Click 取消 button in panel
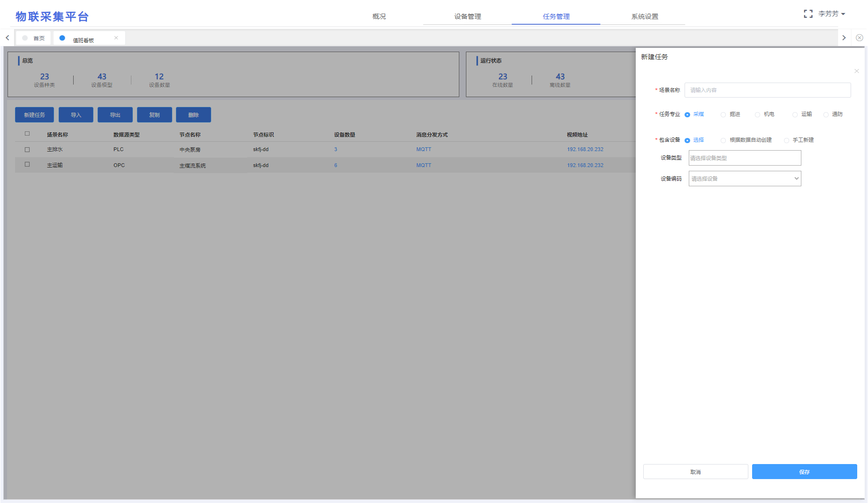Image resolution: width=868 pixels, height=503 pixels. pos(696,472)
